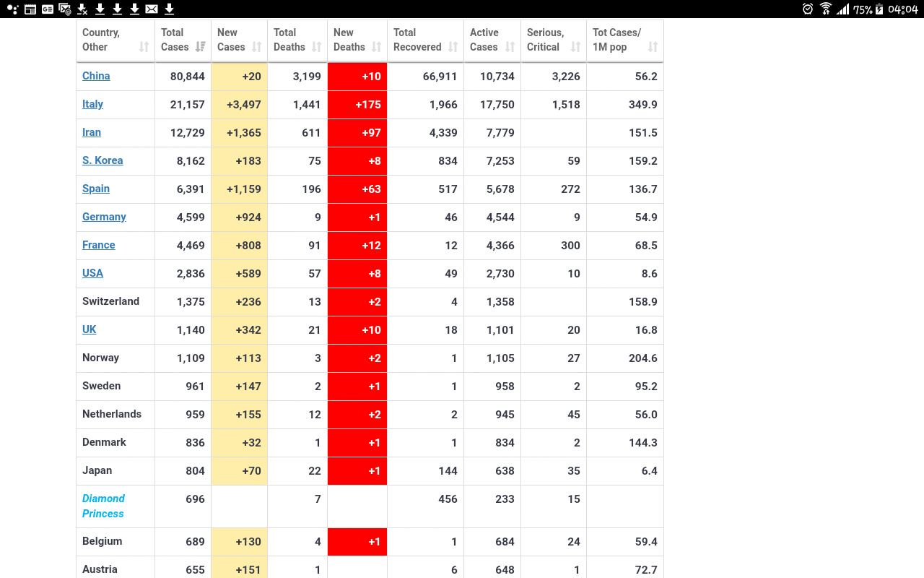Image resolution: width=924 pixels, height=578 pixels.
Task: Open the USA country link
Action: click(92, 273)
